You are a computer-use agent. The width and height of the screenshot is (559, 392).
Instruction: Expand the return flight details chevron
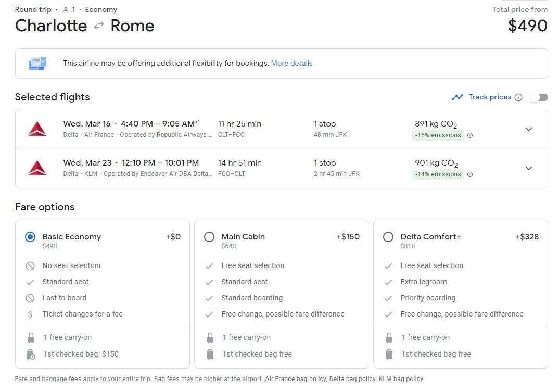click(x=529, y=168)
